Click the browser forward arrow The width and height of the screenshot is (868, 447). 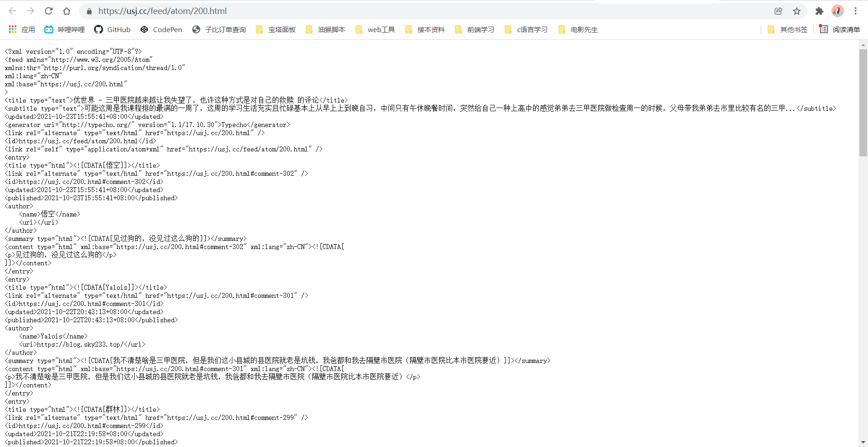coord(31,11)
